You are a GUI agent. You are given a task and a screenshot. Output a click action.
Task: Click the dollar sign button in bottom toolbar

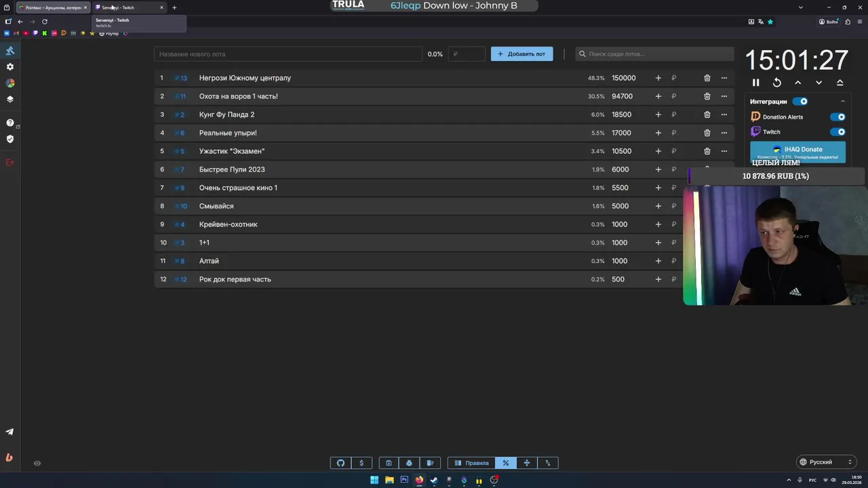(x=361, y=463)
